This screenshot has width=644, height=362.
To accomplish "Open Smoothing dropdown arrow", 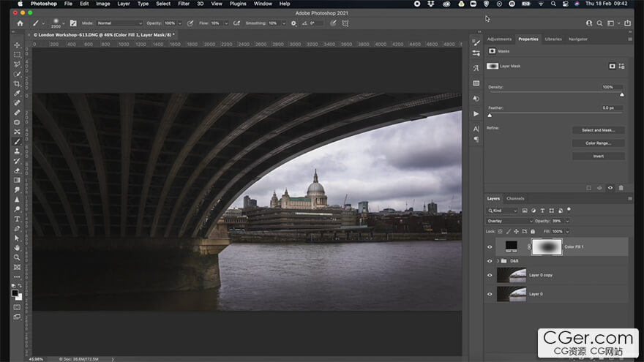I will pos(284,23).
